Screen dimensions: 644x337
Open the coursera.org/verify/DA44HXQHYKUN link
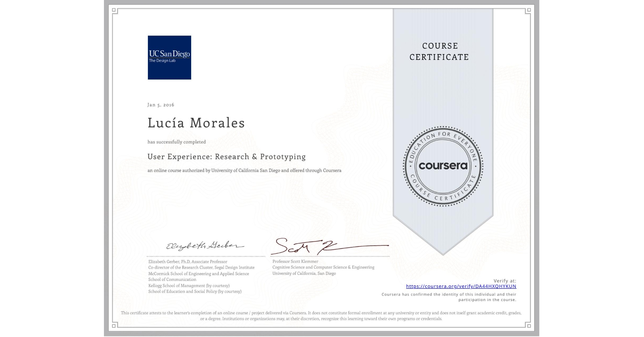point(461,286)
